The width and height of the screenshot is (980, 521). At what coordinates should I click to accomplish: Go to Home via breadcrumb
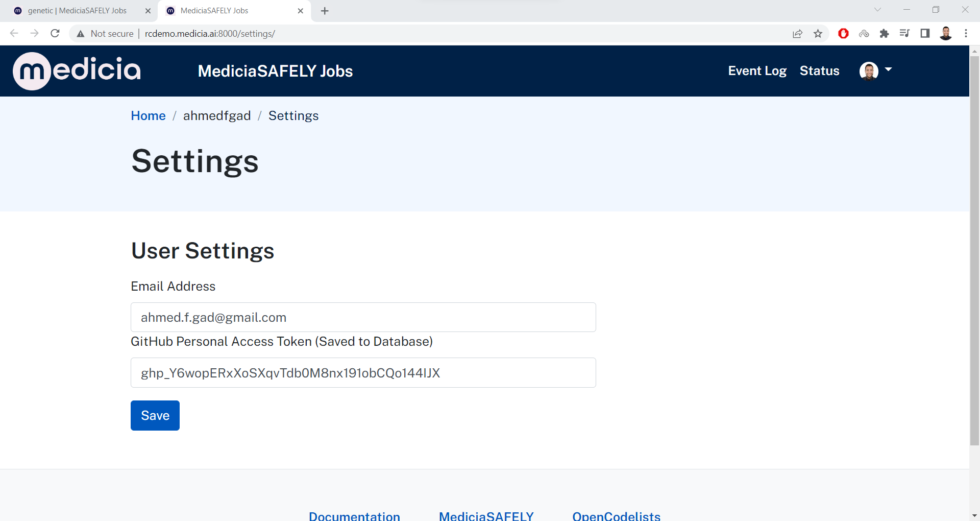coord(148,116)
